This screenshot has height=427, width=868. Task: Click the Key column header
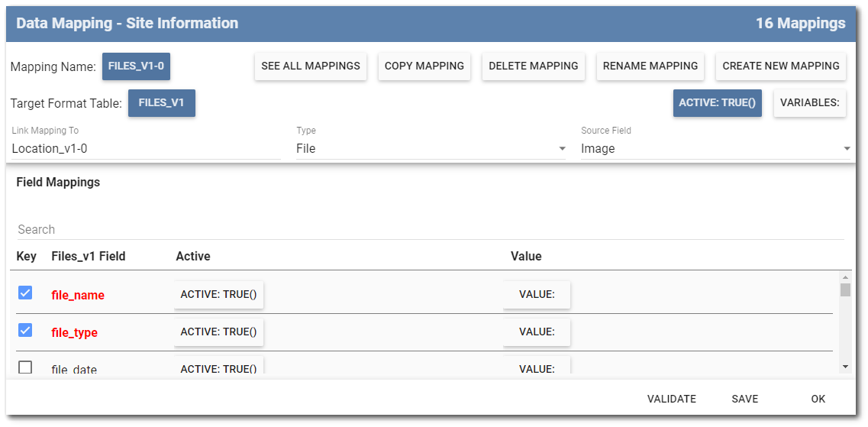27,257
